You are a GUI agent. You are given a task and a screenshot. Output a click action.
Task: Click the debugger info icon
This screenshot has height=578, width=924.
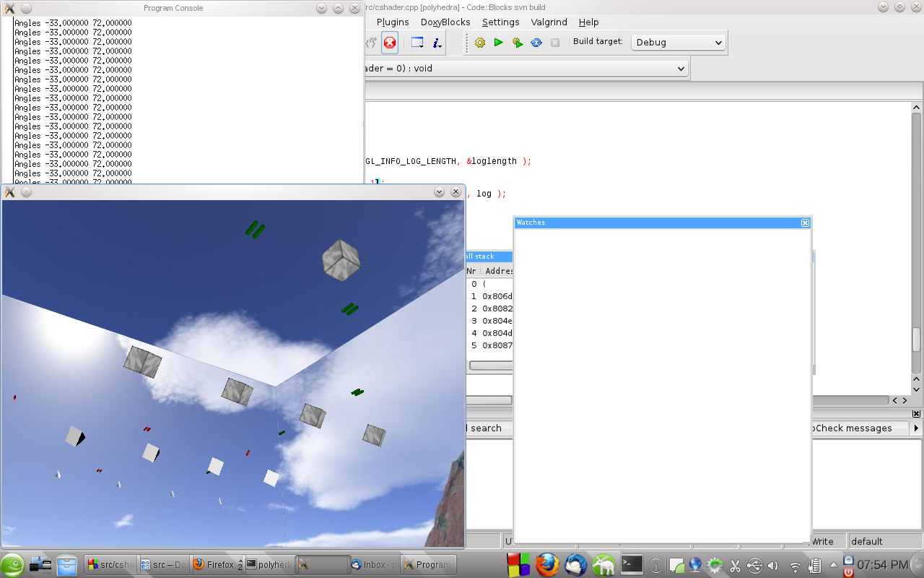(x=437, y=43)
